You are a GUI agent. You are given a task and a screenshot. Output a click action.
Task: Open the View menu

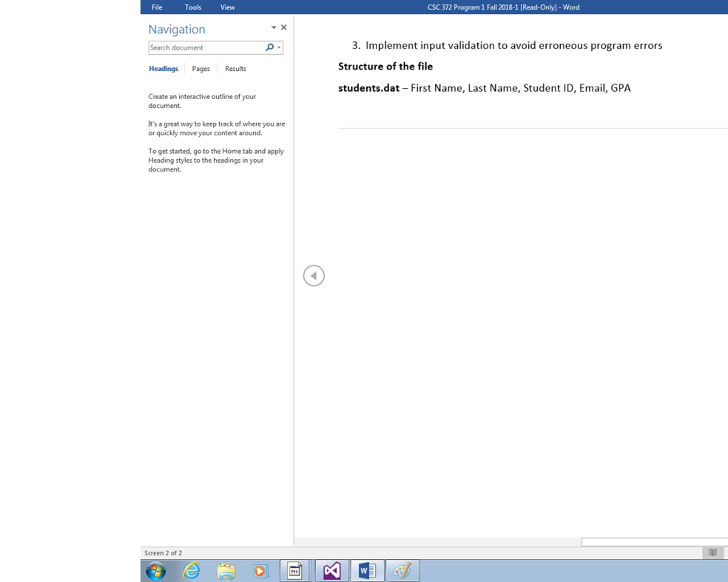pyautogui.click(x=227, y=7)
